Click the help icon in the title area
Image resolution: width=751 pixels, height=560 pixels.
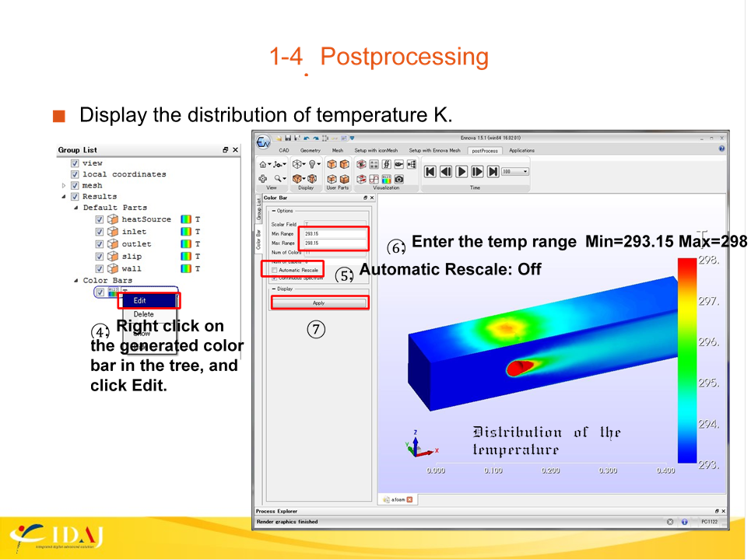[x=721, y=149]
